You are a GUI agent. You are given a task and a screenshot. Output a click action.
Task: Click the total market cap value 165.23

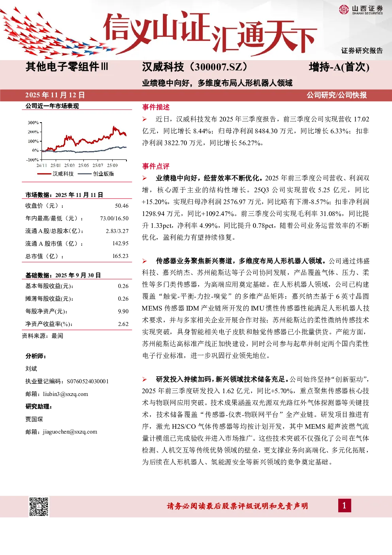pyautogui.click(x=121, y=256)
